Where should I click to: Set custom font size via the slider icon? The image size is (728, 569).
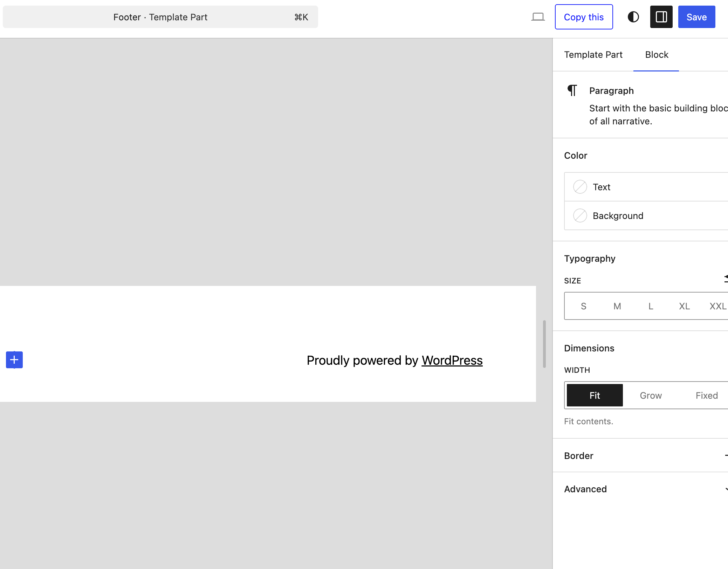click(x=725, y=280)
